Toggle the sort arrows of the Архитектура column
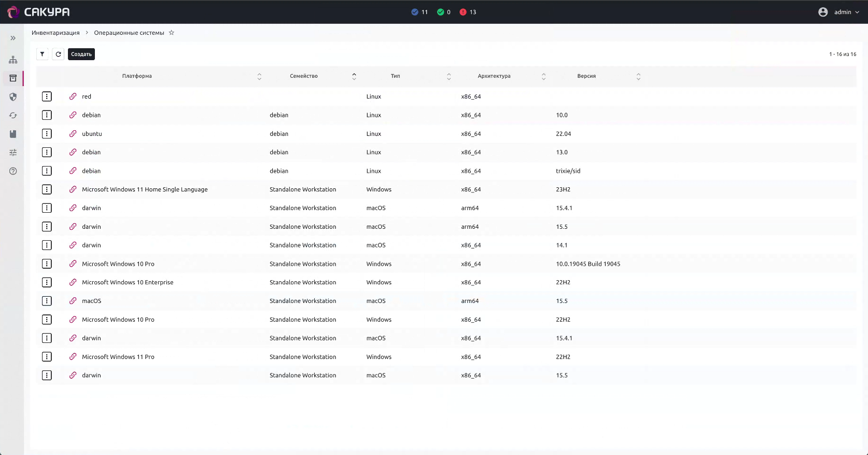The height and width of the screenshot is (455, 868). 543,76
